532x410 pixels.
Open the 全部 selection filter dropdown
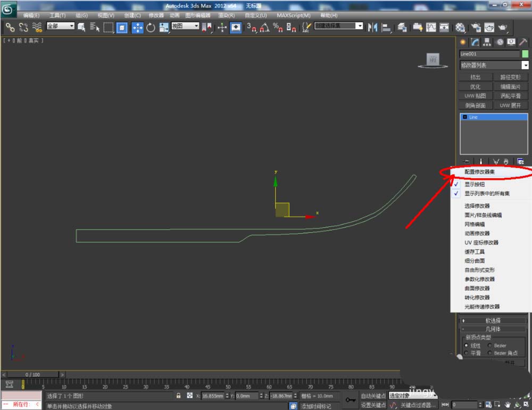click(x=61, y=26)
